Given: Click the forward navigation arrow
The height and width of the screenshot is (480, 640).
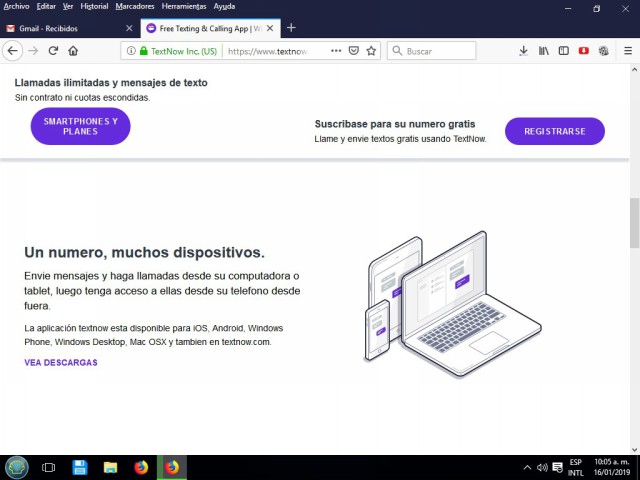Looking at the screenshot, I should [33, 51].
